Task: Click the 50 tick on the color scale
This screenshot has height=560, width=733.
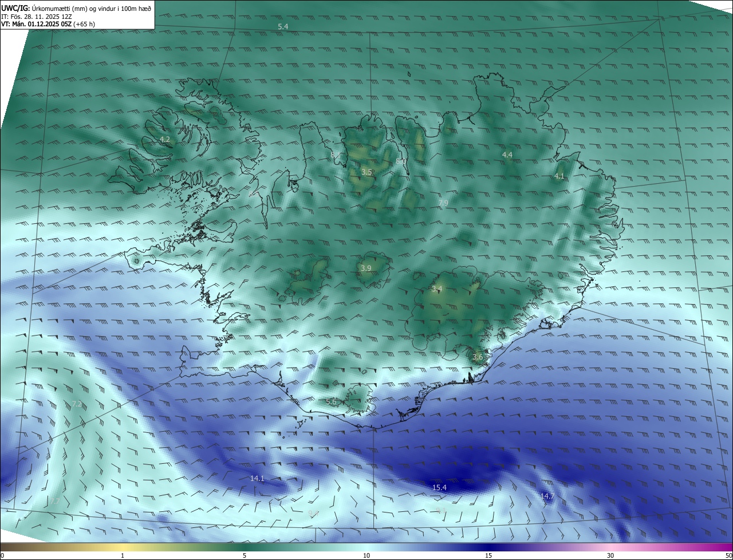Action: pos(728,556)
